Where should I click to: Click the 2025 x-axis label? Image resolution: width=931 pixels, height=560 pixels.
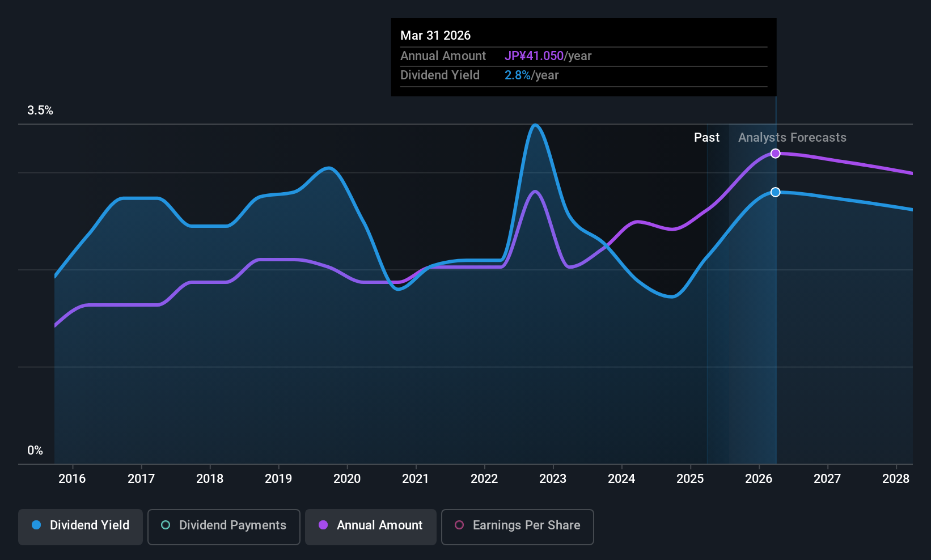(690, 478)
